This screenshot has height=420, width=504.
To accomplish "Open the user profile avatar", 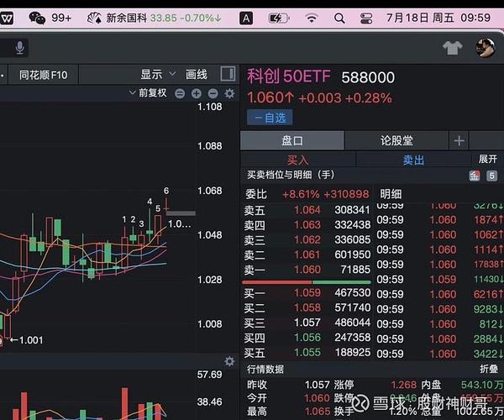I will (486, 48).
